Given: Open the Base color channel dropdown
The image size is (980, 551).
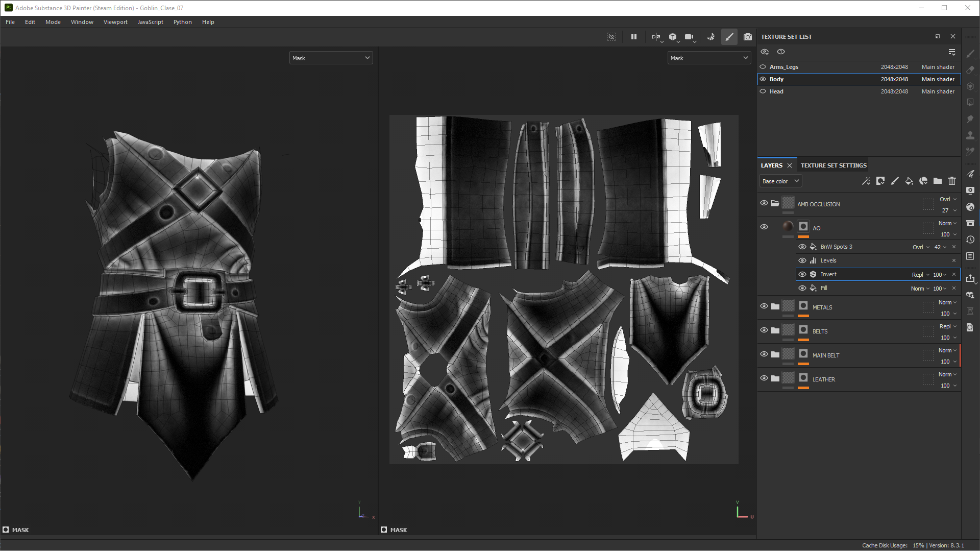Looking at the screenshot, I should (x=780, y=181).
